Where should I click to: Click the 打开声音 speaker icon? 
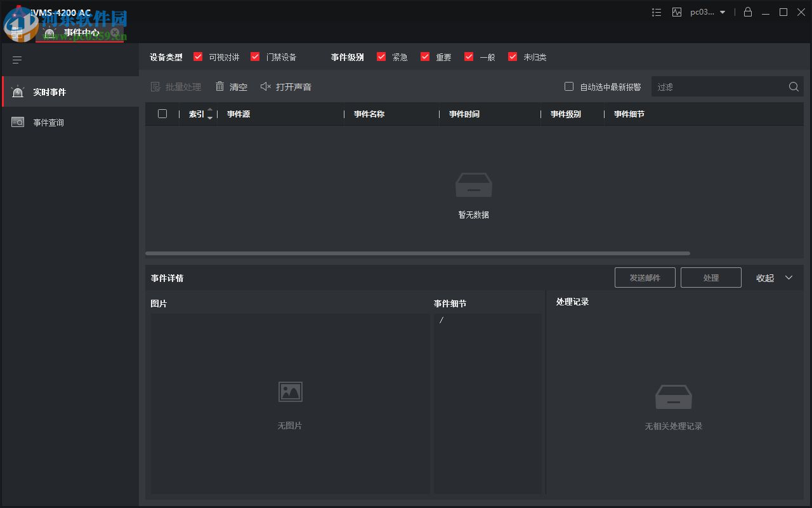pos(266,86)
